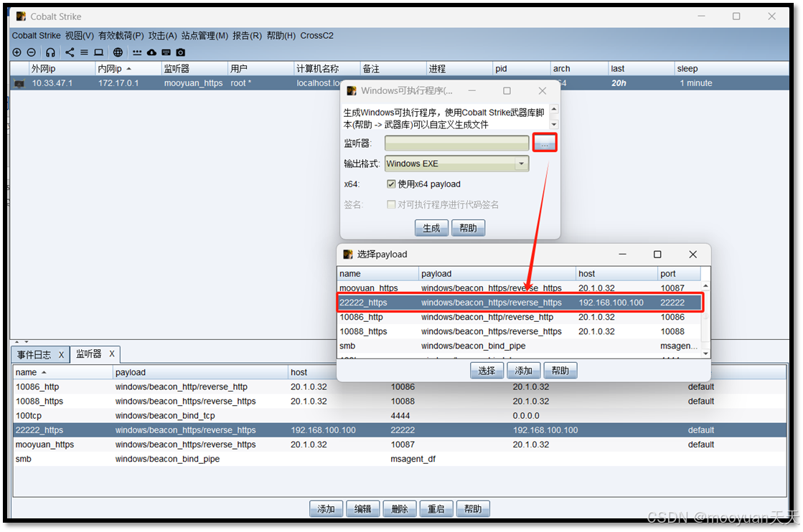Image resolution: width=803 pixels, height=532 pixels.
Task: Select smb in bottom listeners table
Action: (x=400, y=459)
